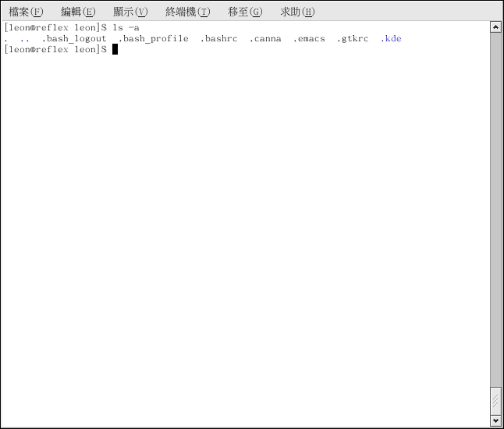This screenshot has height=429, width=504.
Task: Click the .bash_logout entry in listing
Action: (74, 39)
